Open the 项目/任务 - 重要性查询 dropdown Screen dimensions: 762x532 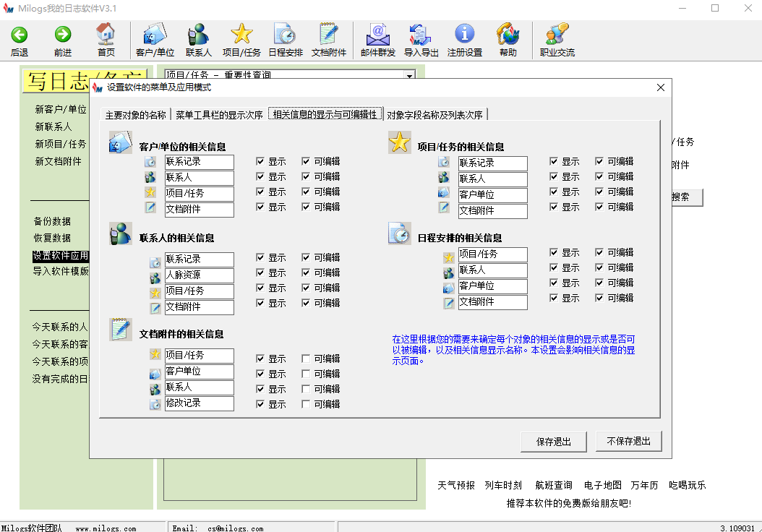pos(408,75)
